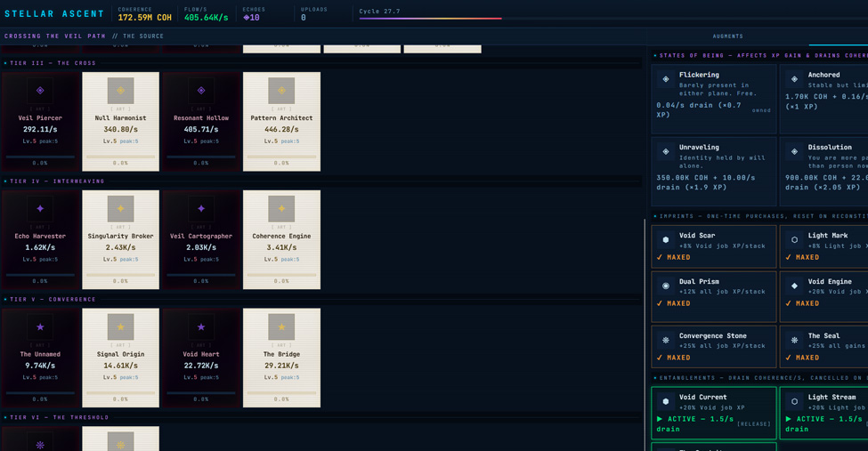Click The Unnamed purple star icon
This screenshot has height=451, width=868.
(x=40, y=327)
